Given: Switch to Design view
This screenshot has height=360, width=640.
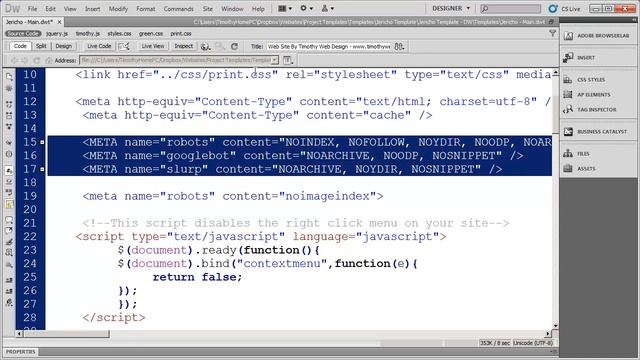Looking at the screenshot, I should click(63, 46).
